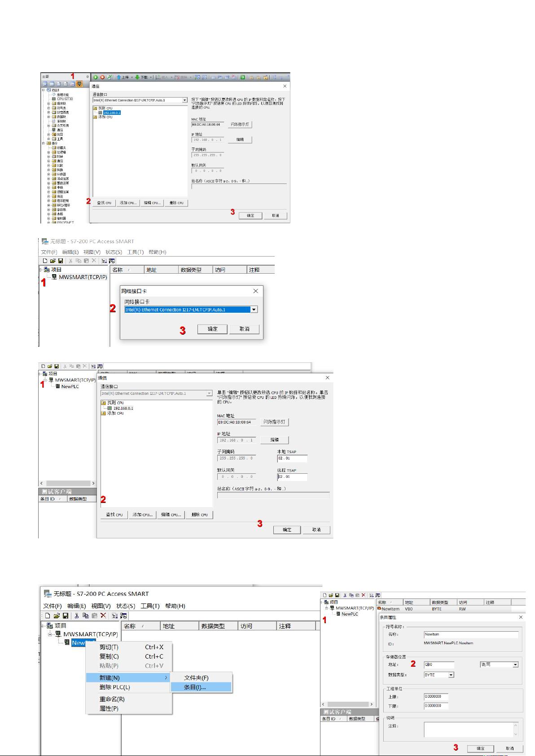Viewport: 535px width, 756px height.
Task: Select the CPU ST30 tree item
Action: (65, 99)
